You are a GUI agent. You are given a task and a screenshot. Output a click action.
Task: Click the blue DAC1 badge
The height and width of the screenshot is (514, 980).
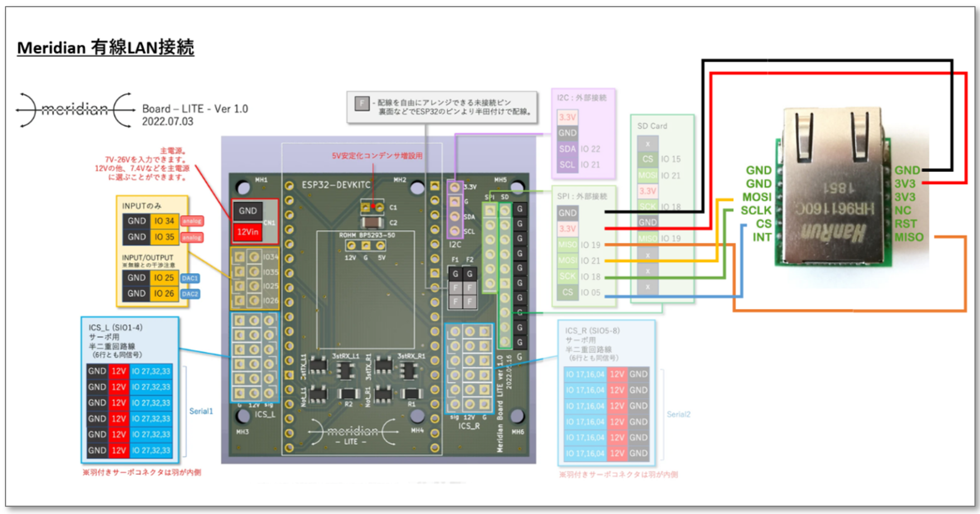190,278
